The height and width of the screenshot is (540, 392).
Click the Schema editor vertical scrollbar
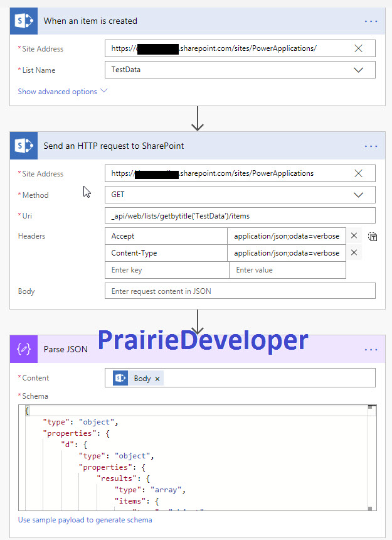[x=370, y=458]
